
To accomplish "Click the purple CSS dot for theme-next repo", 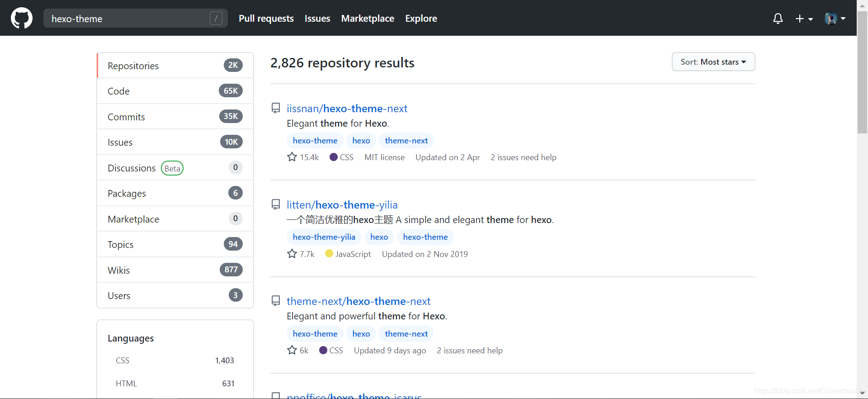I will click(323, 350).
